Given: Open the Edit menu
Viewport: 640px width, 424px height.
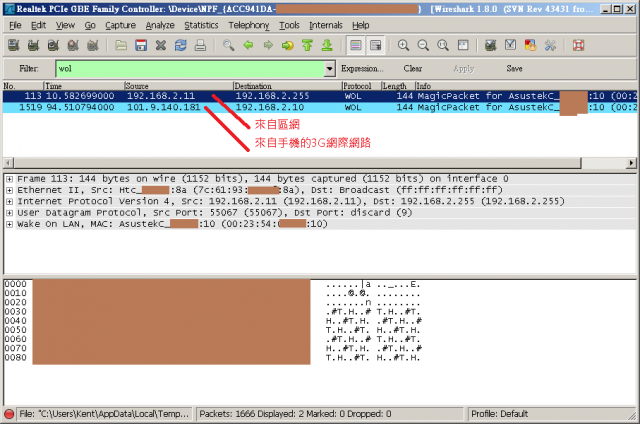Looking at the screenshot, I should click(x=38, y=25).
